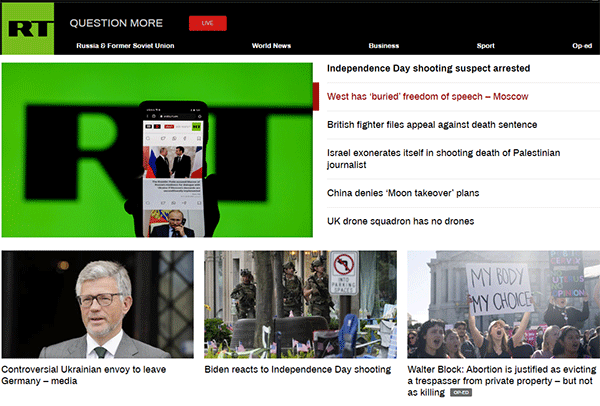Open British fighter death sentence appeal story
The image size is (600, 406).
[432, 125]
